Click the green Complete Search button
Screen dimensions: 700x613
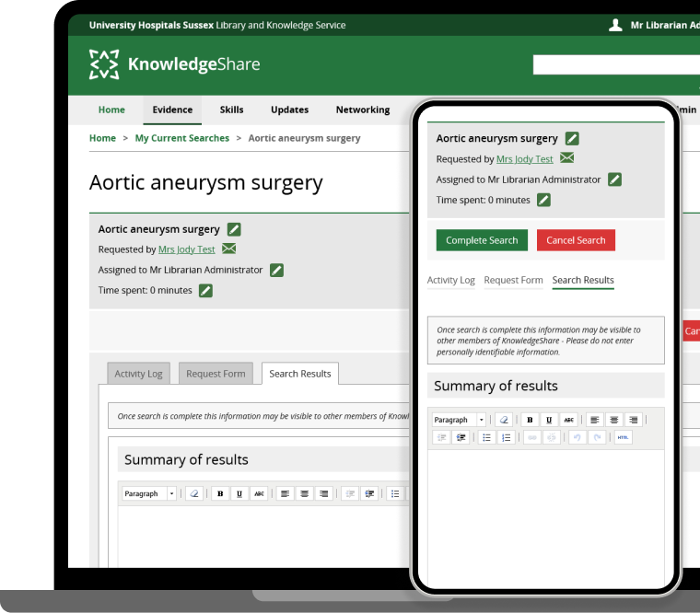click(482, 240)
